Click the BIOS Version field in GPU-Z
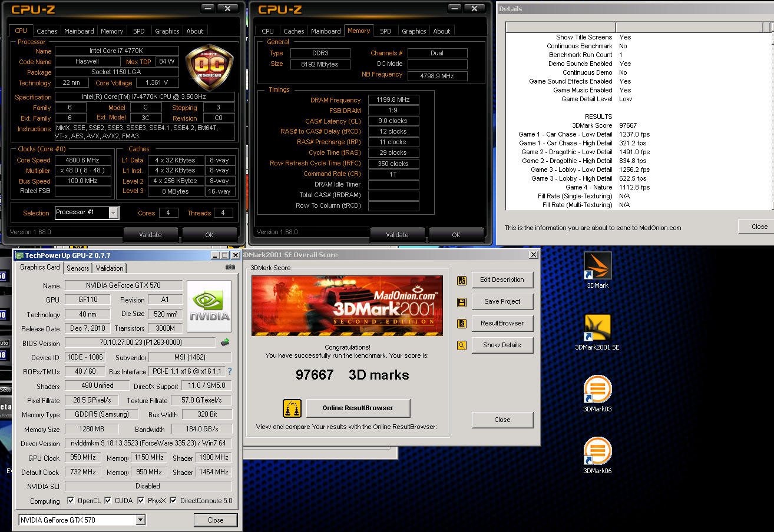The image size is (774, 532). point(140,343)
